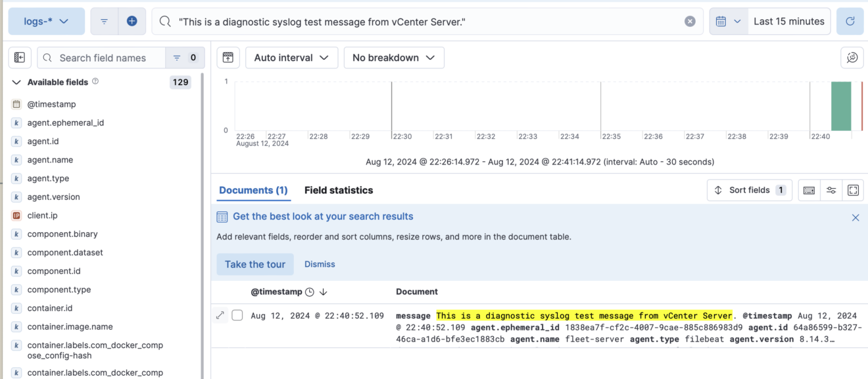Image resolution: width=868 pixels, height=379 pixels.
Task: Clear the query with the x icon
Action: [x=690, y=20]
